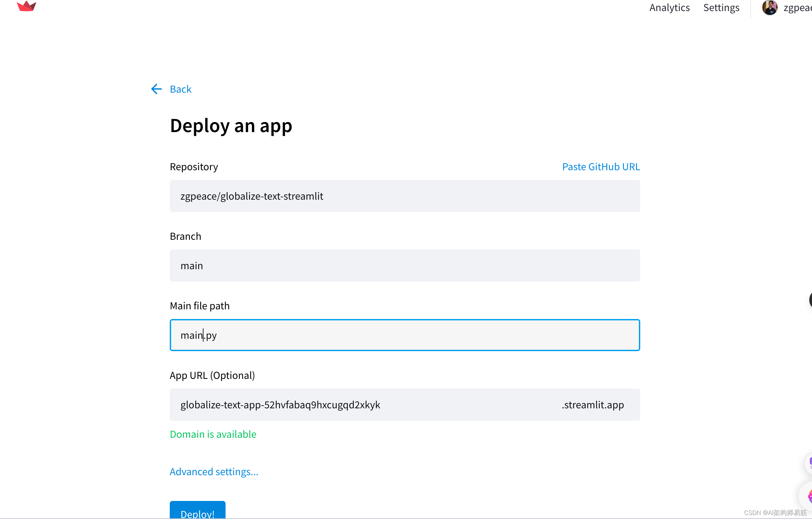Click into the Repository input field
812x519 pixels.
405,196
